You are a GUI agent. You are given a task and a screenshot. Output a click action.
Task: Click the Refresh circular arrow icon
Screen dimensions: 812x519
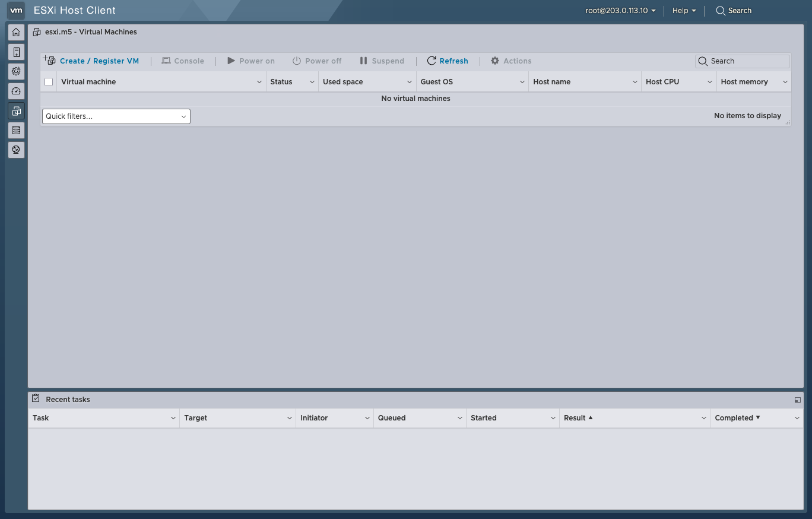(x=432, y=61)
